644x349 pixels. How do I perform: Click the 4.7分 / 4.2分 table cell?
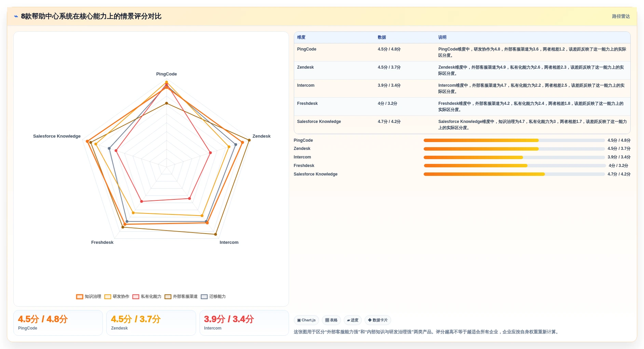point(389,122)
